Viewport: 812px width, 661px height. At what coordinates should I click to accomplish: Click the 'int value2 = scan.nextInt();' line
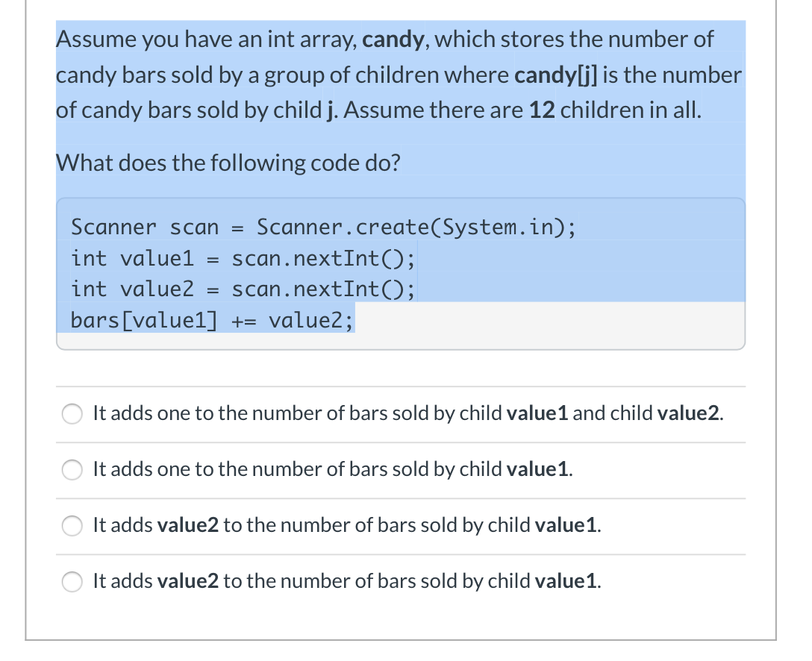[x=243, y=289]
